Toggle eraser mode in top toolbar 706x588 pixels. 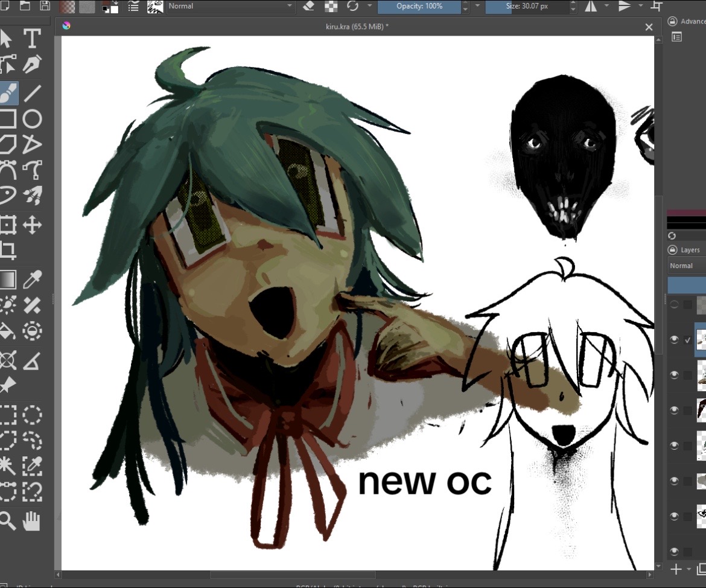tap(309, 6)
